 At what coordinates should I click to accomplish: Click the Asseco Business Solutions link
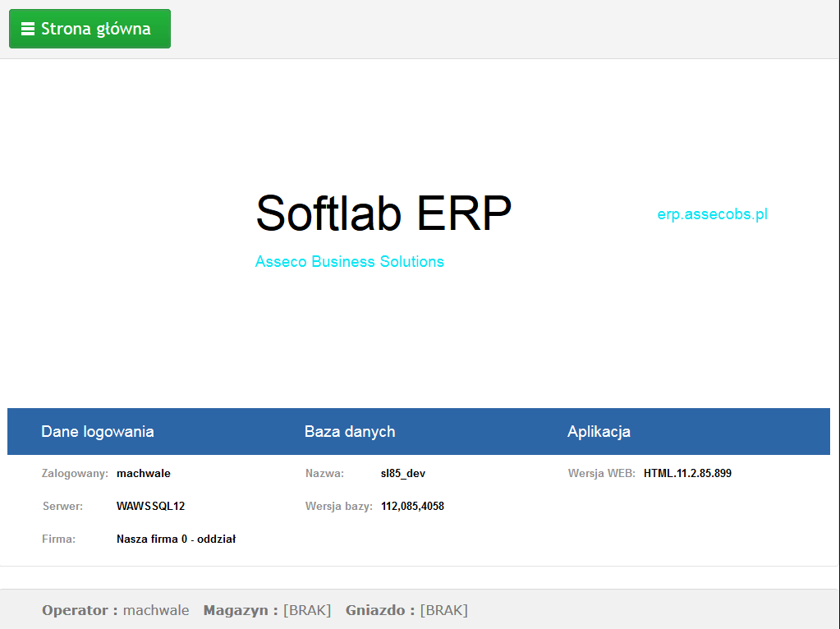(x=349, y=261)
